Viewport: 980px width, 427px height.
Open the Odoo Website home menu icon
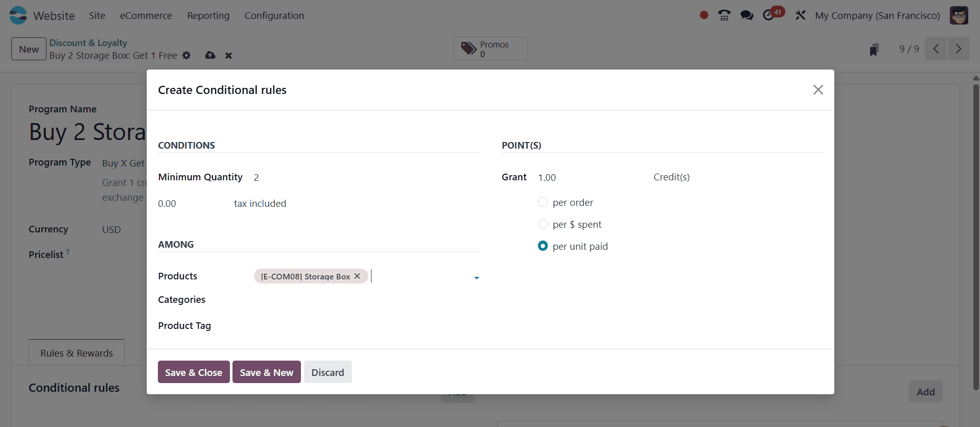coord(17,15)
